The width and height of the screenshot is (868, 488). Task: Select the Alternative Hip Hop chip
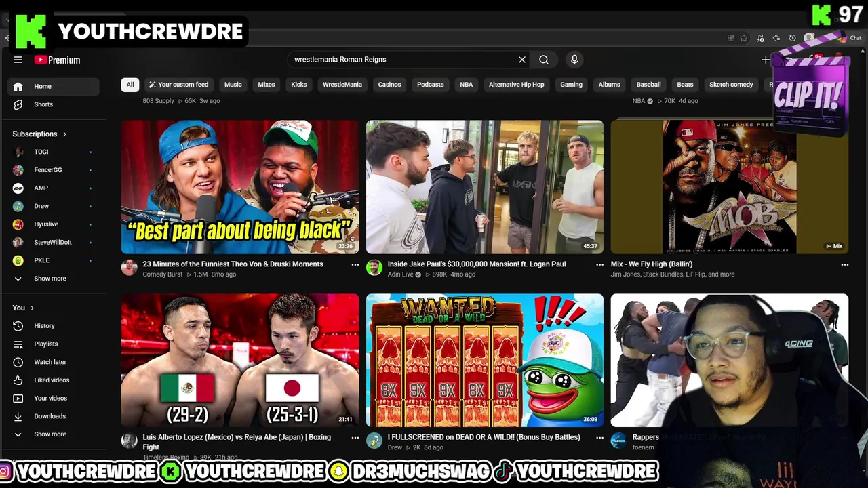[x=517, y=85]
